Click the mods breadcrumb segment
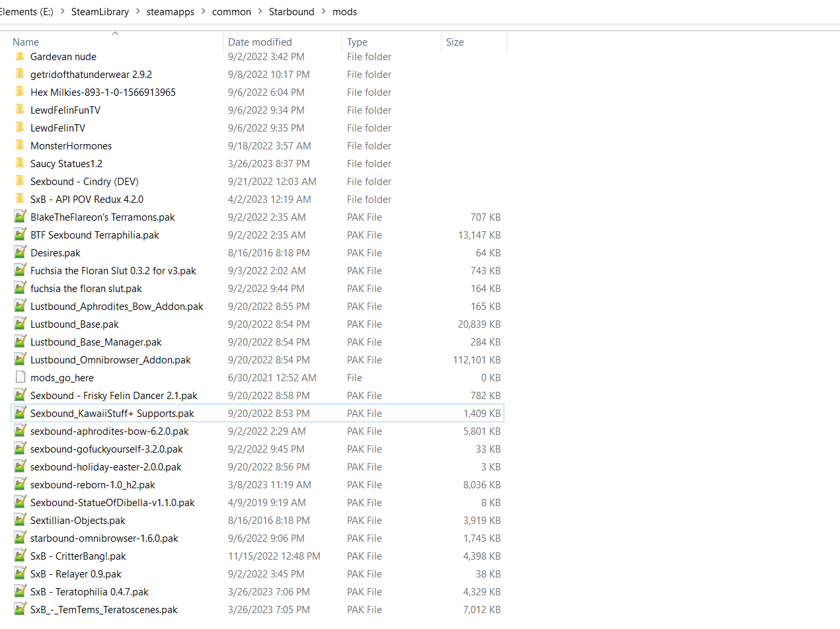 345,11
